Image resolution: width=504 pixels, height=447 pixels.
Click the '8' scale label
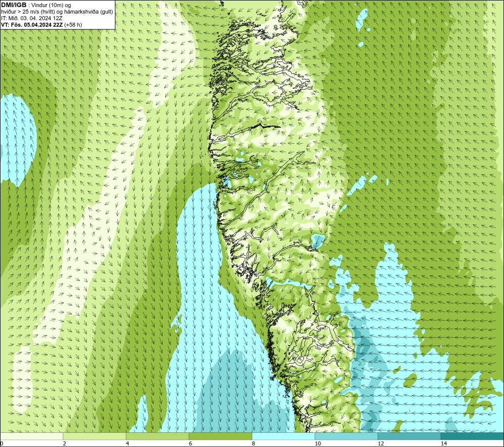click(x=254, y=443)
